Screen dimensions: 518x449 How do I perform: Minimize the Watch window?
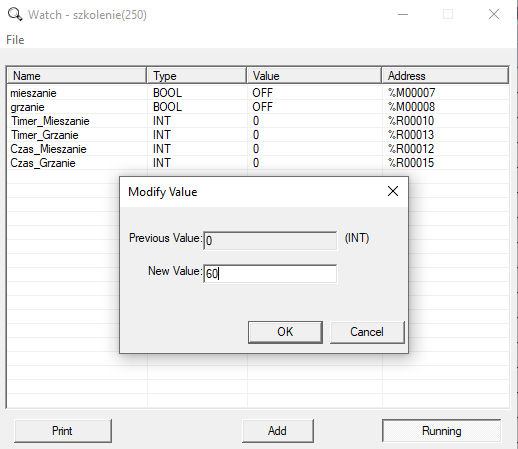(x=403, y=15)
